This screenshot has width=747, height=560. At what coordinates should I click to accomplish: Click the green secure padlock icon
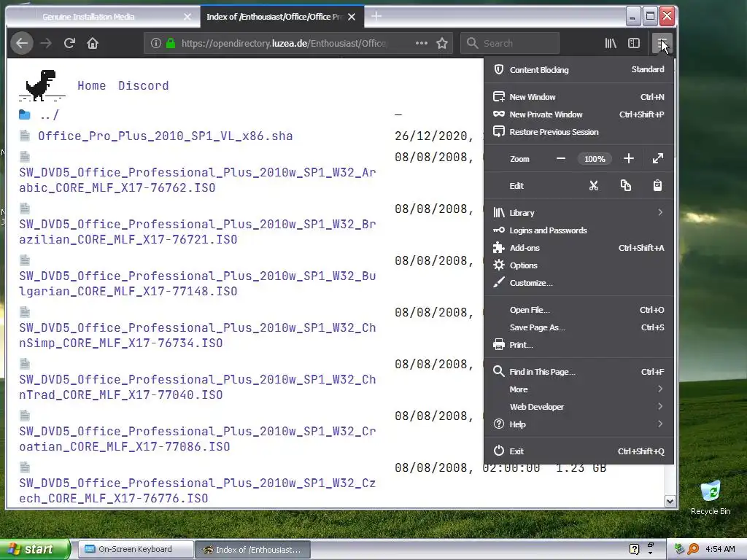pyautogui.click(x=171, y=43)
